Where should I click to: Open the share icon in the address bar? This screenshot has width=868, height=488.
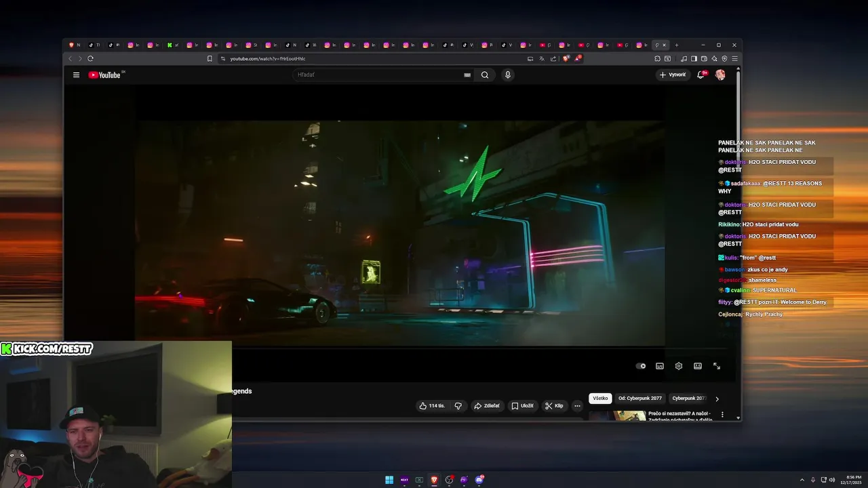(553, 59)
